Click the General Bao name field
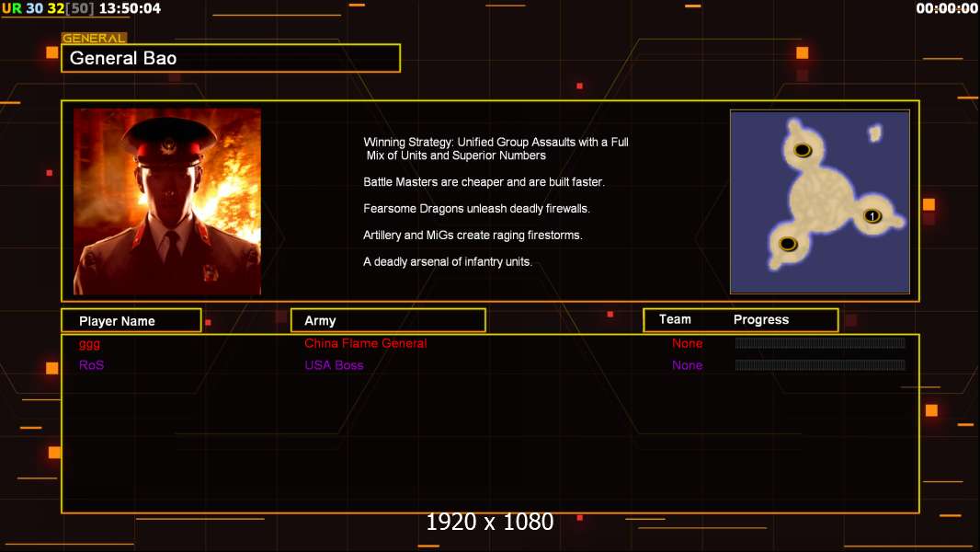Viewport: 980px width, 552px height. pyautogui.click(x=231, y=58)
